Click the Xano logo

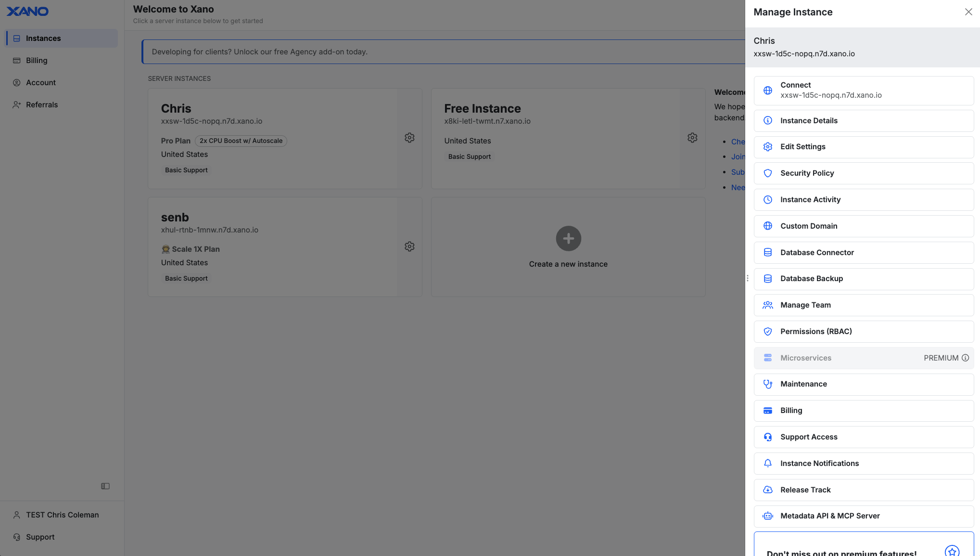[x=27, y=12]
